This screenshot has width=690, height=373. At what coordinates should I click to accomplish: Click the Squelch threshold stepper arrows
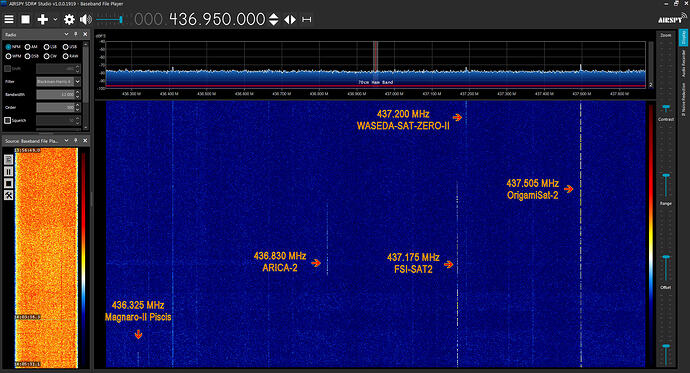coord(78,120)
